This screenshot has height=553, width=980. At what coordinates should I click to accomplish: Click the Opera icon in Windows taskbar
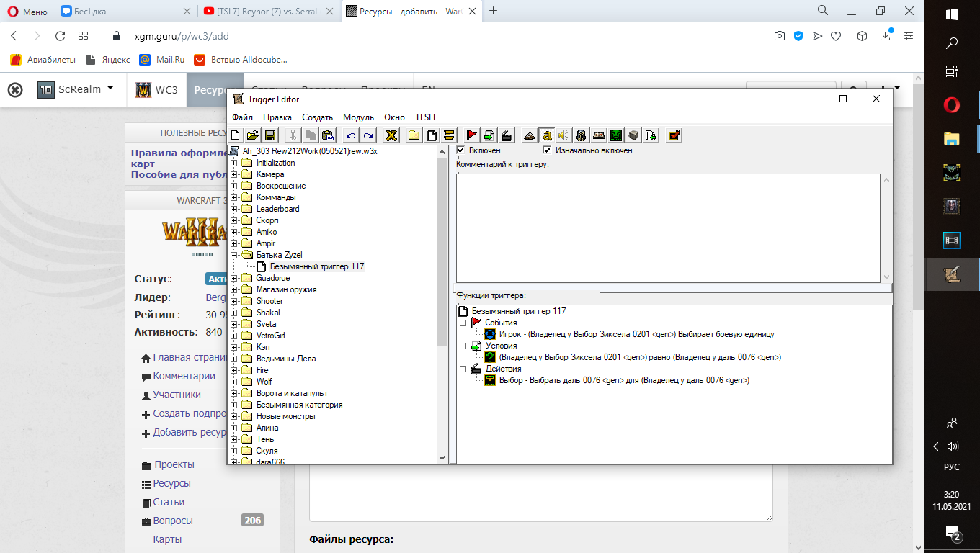pos(952,106)
